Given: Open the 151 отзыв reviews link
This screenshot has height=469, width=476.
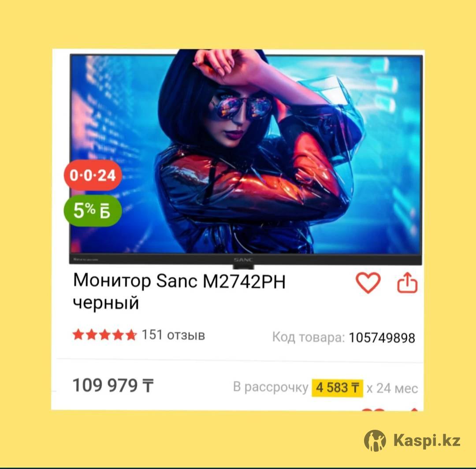Looking at the screenshot, I should [173, 335].
